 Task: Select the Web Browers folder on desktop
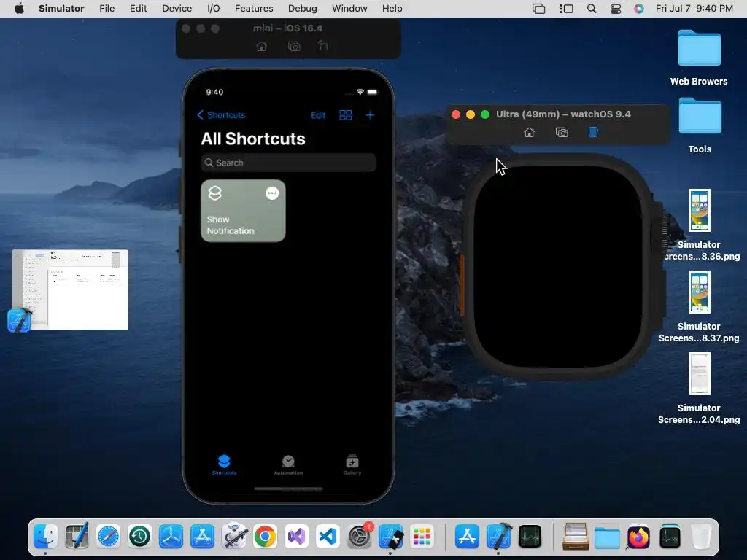[699, 48]
